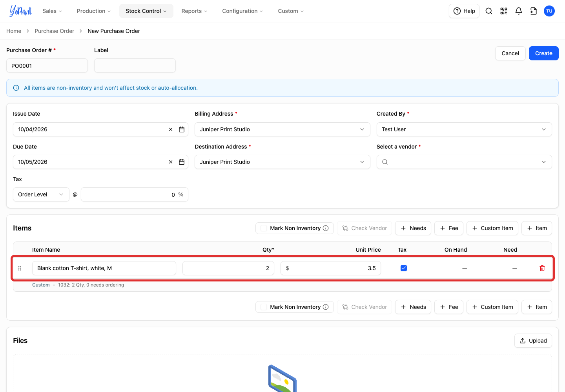Clear the Due Date with X icon
Screen dimensions: 565x392
(x=171, y=162)
